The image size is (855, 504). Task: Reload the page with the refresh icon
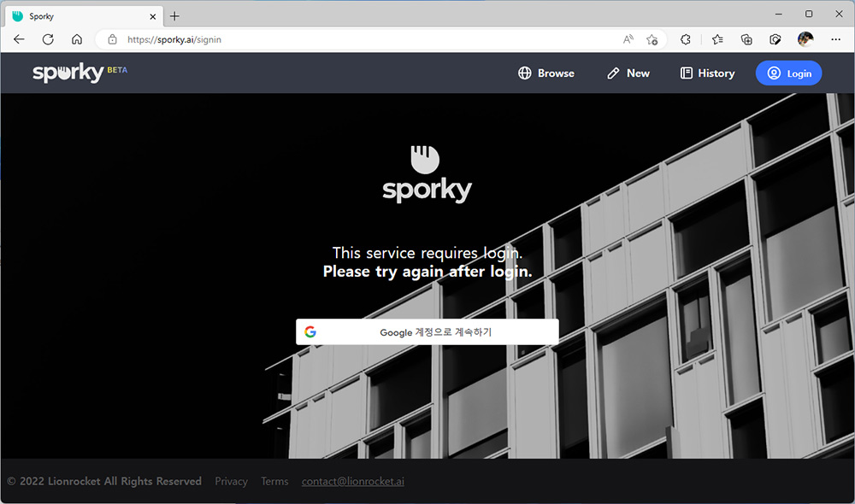coord(48,39)
